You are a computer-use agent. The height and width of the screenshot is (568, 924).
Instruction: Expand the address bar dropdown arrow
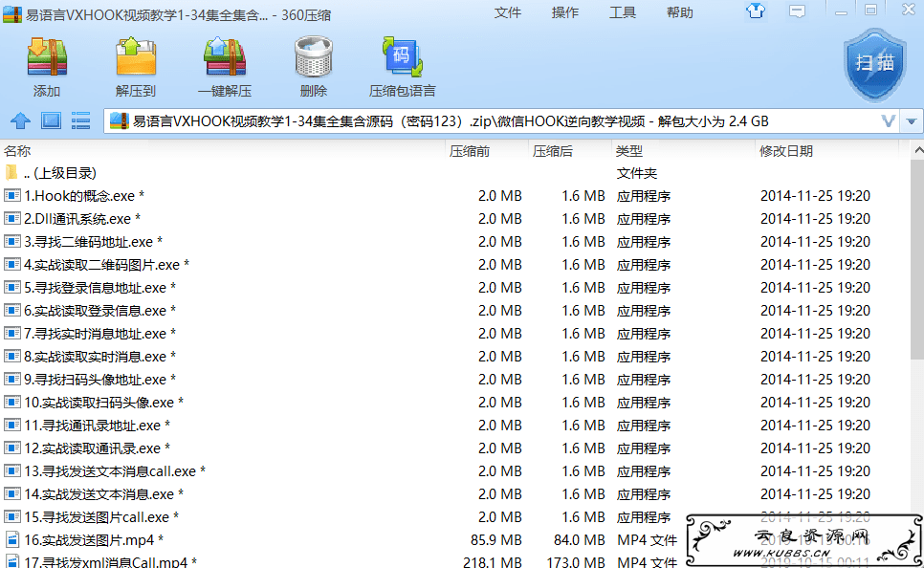pyautogui.click(x=912, y=121)
